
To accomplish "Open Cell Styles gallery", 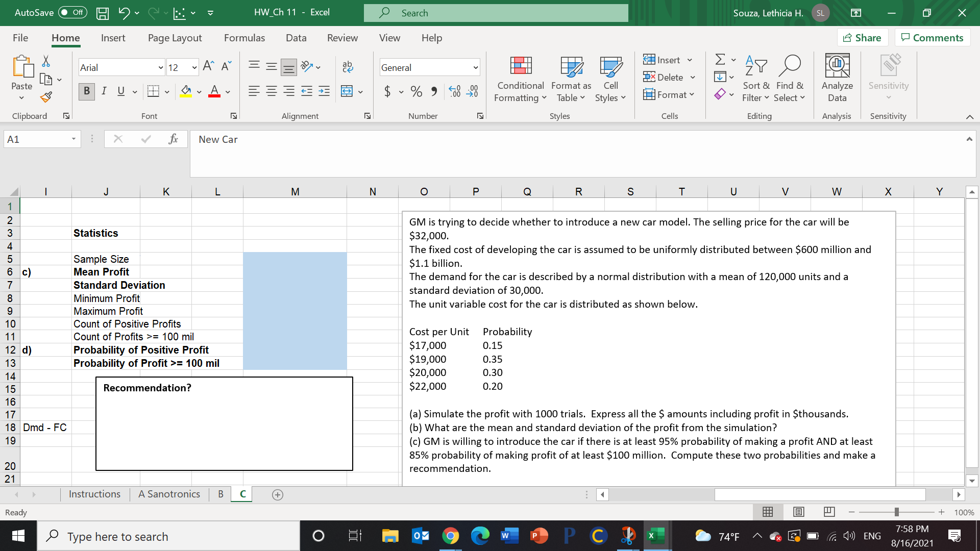I will 610,79.
